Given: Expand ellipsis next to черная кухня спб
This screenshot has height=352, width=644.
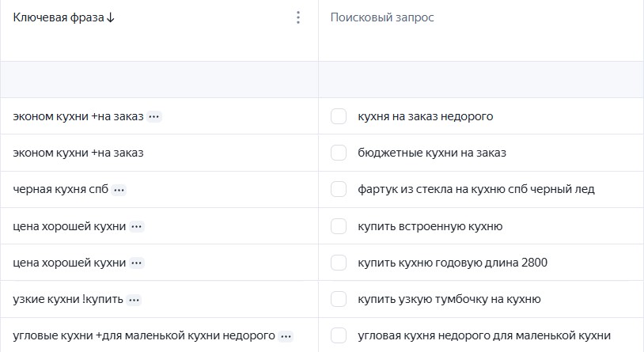Looking at the screenshot, I should click(119, 190).
